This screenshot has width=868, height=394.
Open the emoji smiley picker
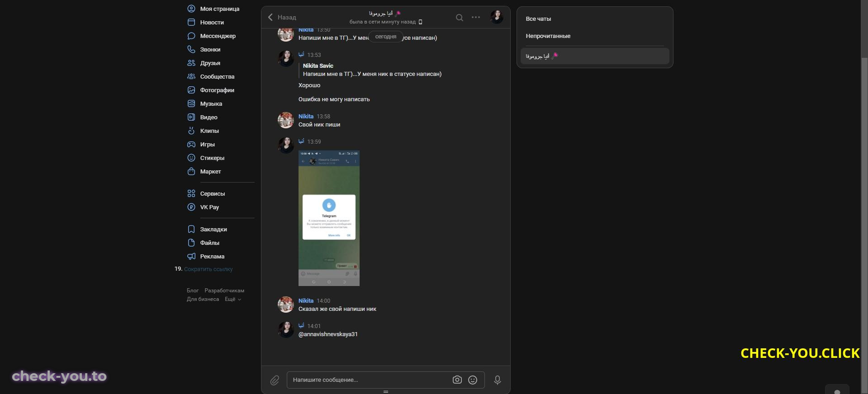(x=473, y=380)
